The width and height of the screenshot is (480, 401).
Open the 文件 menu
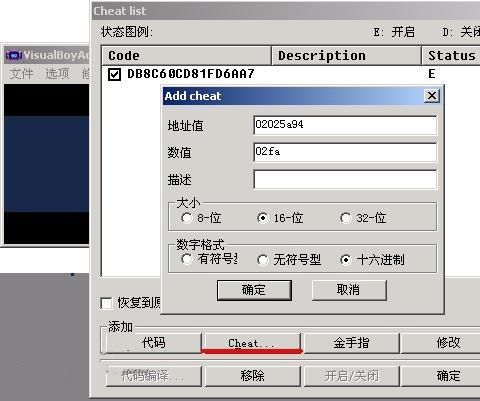pyautogui.click(x=22, y=73)
